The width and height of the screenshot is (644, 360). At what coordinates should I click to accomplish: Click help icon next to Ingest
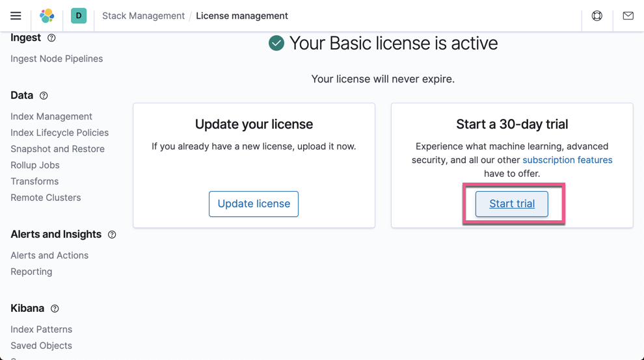51,38
